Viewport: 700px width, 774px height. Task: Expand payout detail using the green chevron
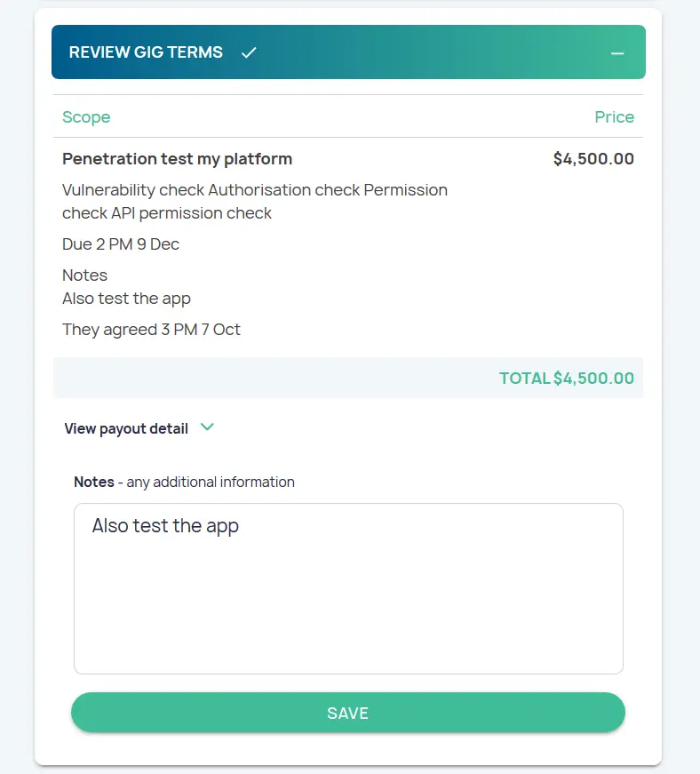pos(207,427)
